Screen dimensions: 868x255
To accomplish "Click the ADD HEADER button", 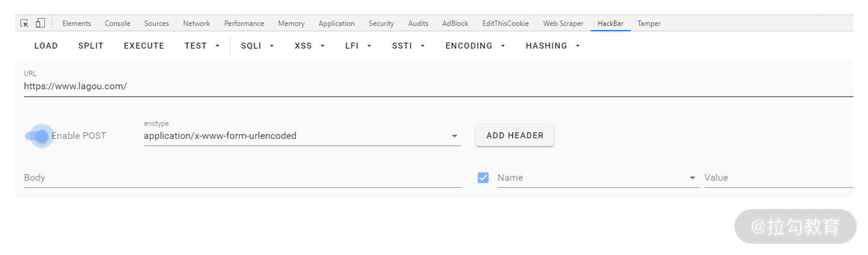I will [515, 135].
